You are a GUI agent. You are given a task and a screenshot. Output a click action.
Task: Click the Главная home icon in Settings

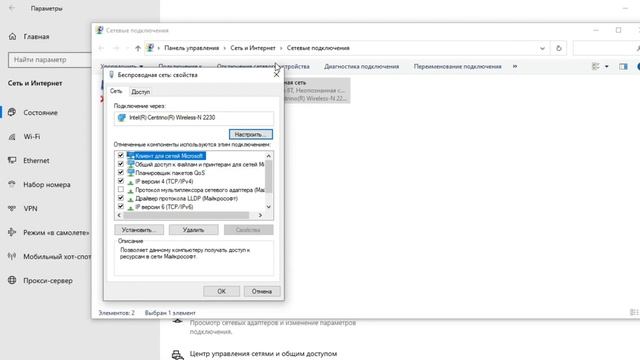(x=13, y=36)
